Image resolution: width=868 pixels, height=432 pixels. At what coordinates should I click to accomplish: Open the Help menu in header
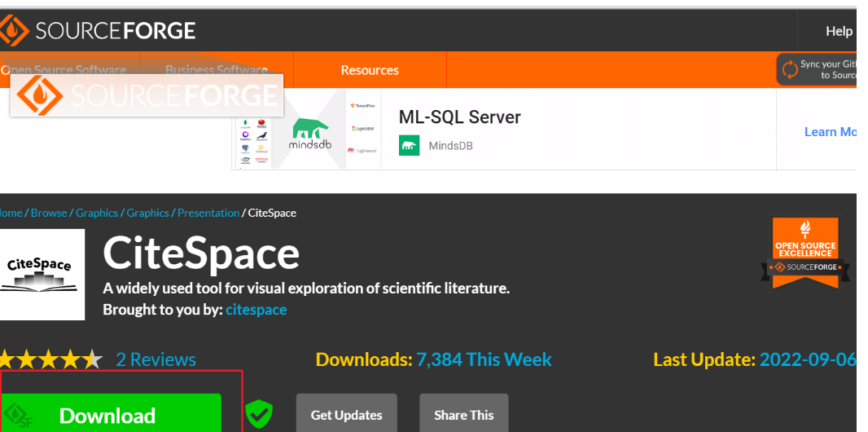(839, 31)
